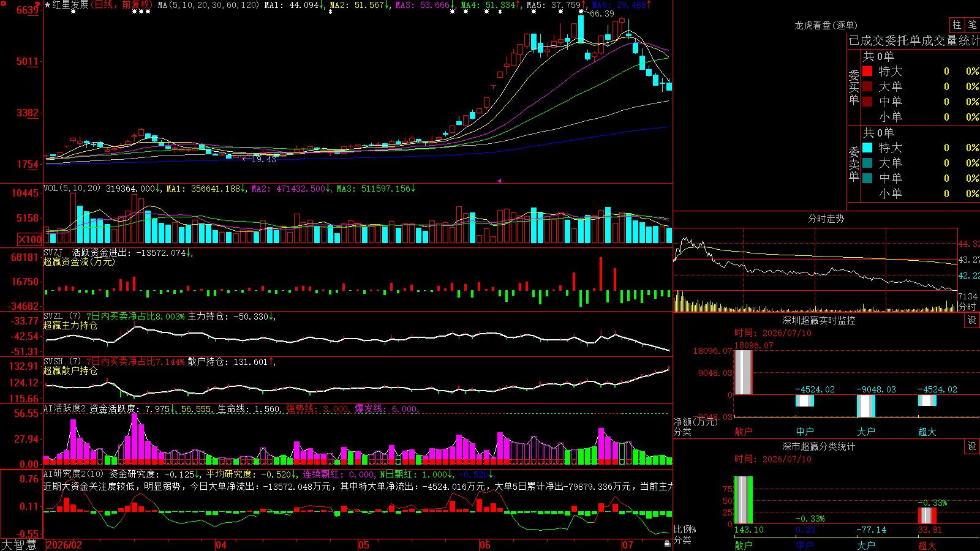Click the first event marker above the candlesticks
This screenshot has width=980, height=551.
click(x=73, y=12)
